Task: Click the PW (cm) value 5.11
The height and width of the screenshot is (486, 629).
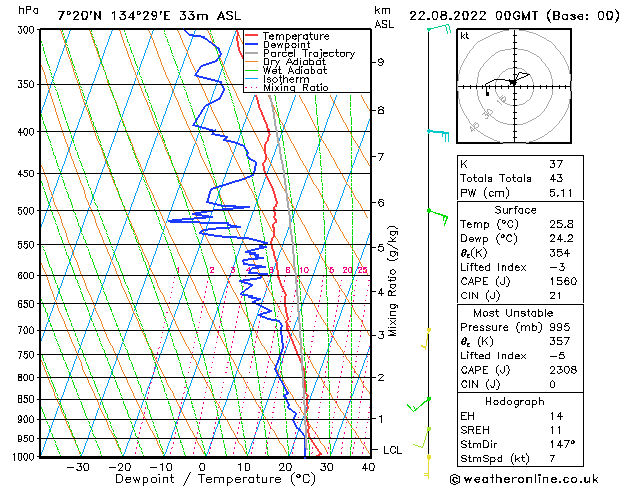Action: point(561,193)
